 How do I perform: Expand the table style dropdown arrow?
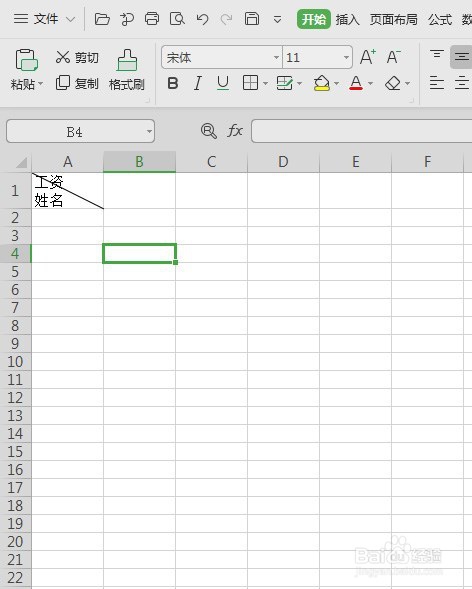point(299,83)
